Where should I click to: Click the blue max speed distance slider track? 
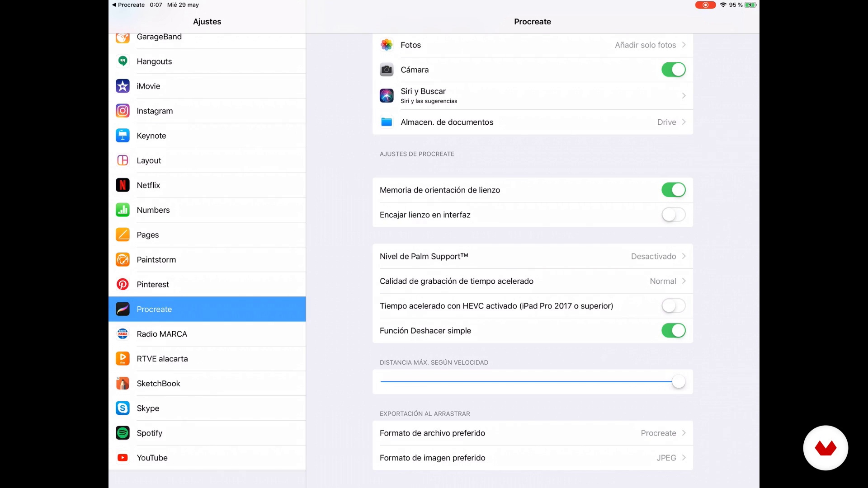(x=526, y=382)
